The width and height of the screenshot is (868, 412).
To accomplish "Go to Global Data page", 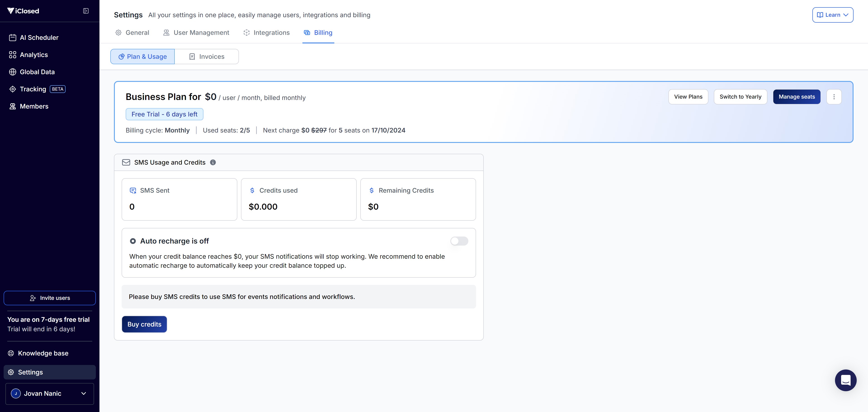I will coord(37,72).
